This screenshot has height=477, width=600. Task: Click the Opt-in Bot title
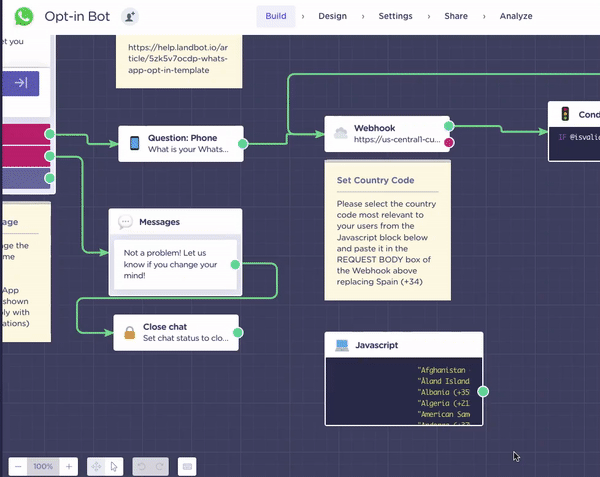point(77,16)
